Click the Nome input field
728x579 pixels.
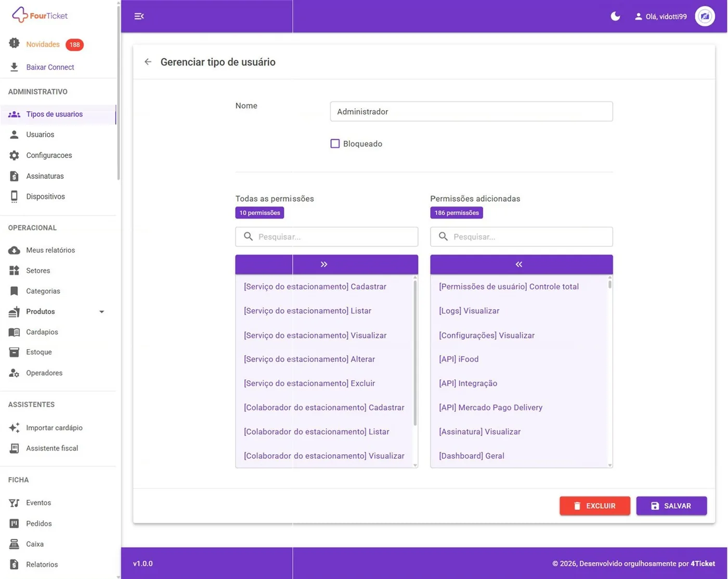[471, 111]
